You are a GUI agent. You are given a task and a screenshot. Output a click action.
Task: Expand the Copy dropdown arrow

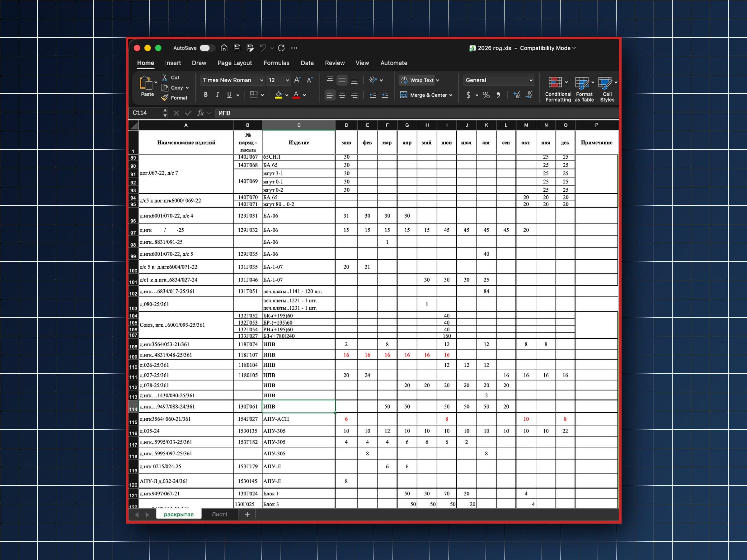pyautogui.click(x=187, y=88)
